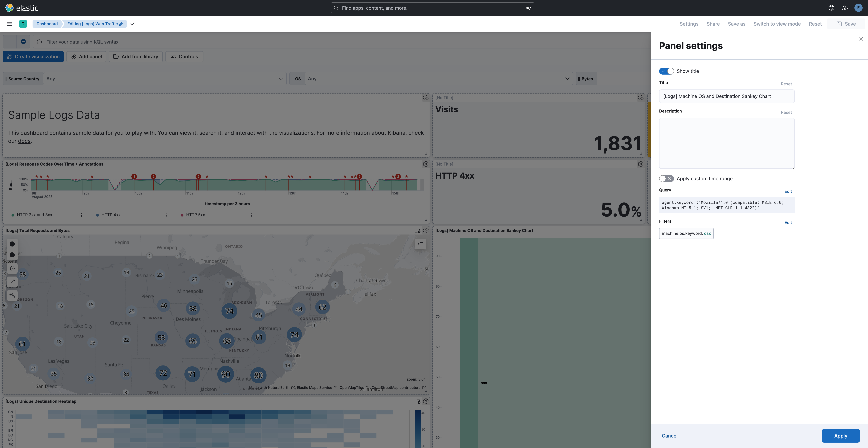Open the hamburger navigation menu
868x448 pixels.
click(9, 24)
